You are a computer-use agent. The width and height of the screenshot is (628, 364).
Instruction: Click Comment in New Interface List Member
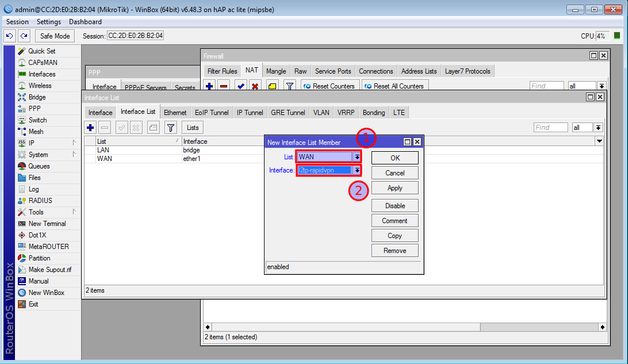tap(395, 221)
